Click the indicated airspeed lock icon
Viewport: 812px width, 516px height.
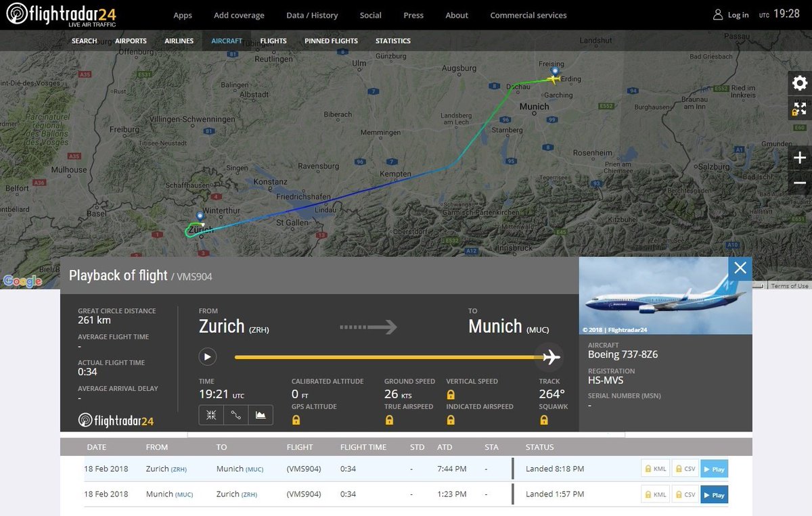(x=451, y=420)
